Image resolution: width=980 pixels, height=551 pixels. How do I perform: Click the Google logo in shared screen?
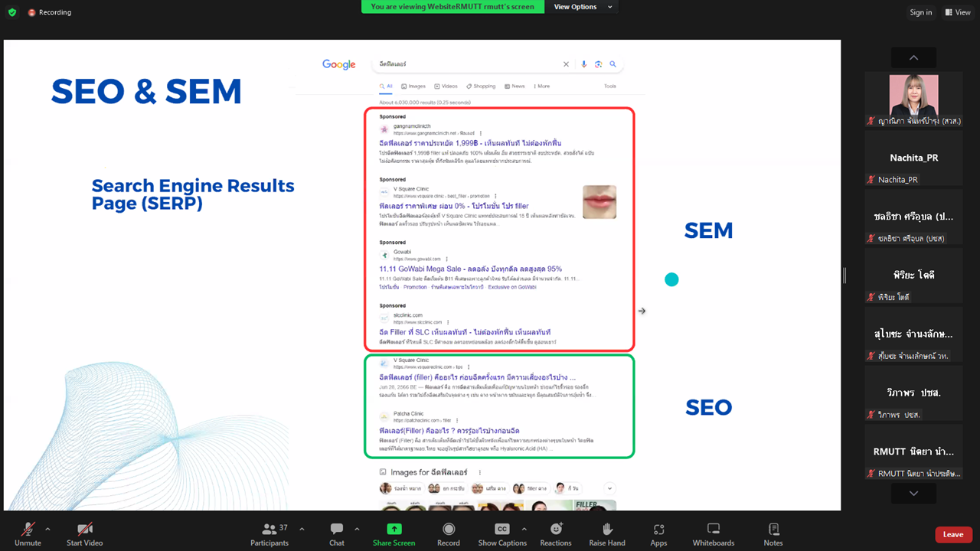tap(338, 65)
